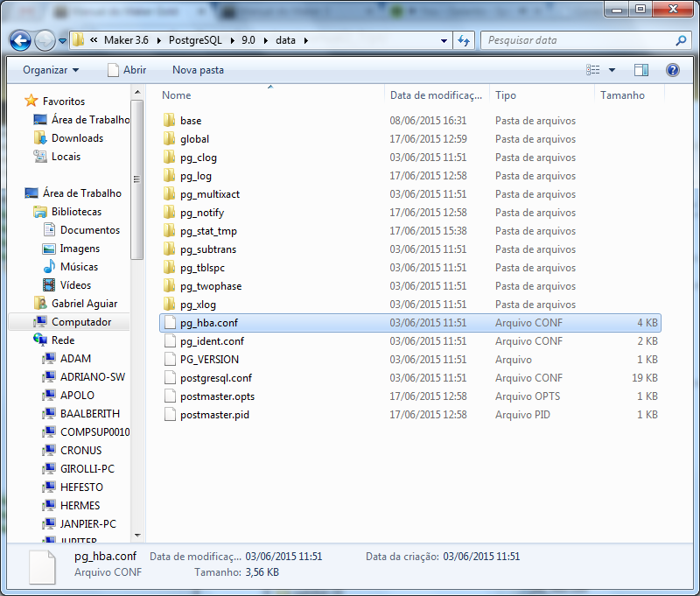
Task: Expand the address bar history dropdown
Action: point(444,40)
